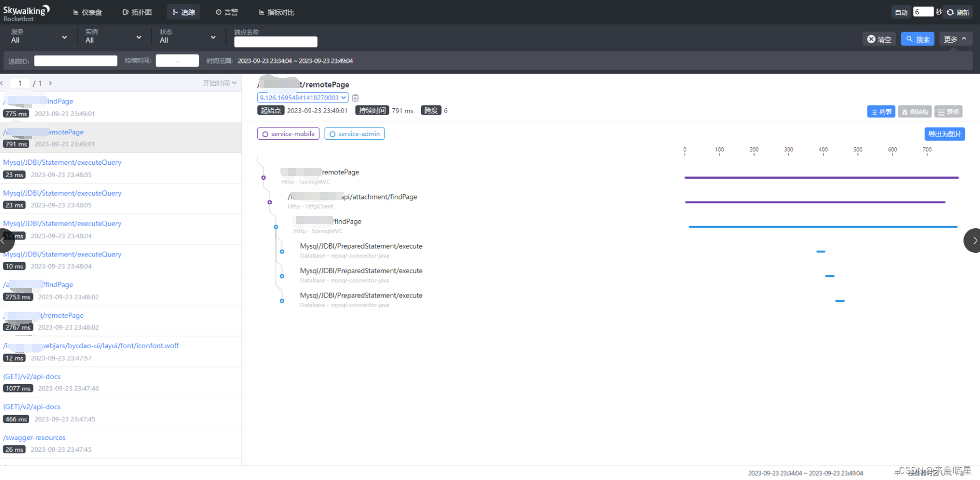This screenshot has width=980, height=480.
Task: Open the /swagger-resources trace entry
Action: pos(120,443)
